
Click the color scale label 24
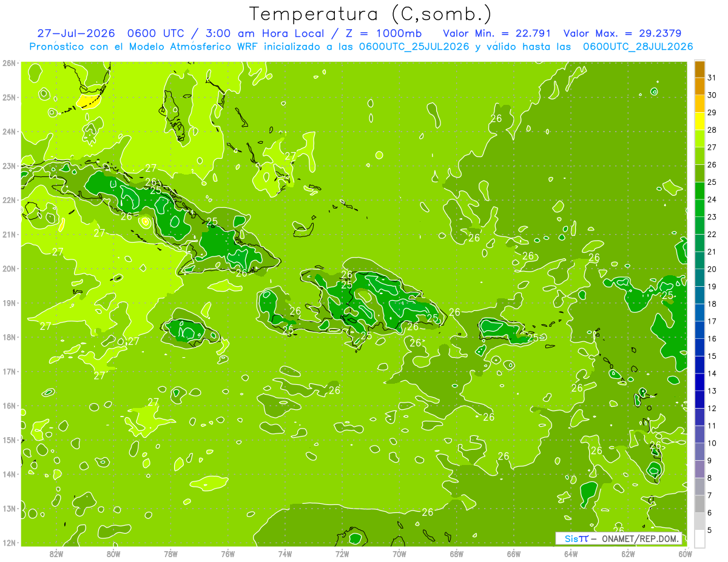(712, 199)
